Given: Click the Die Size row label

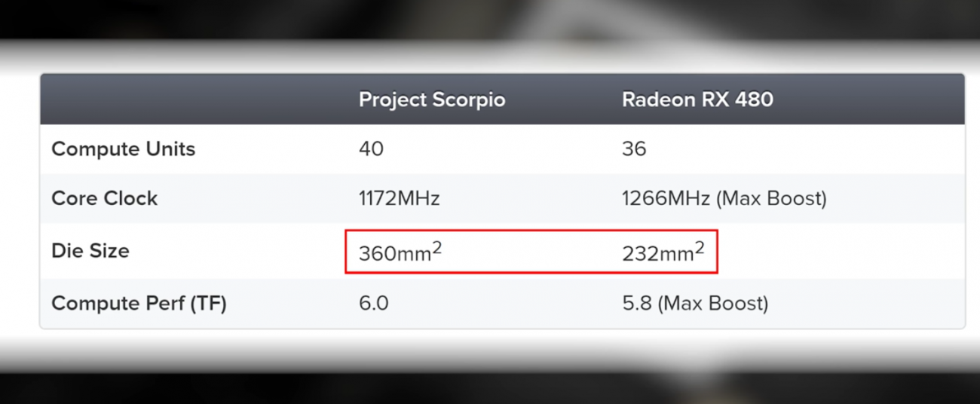Looking at the screenshot, I should pyautogui.click(x=90, y=251).
